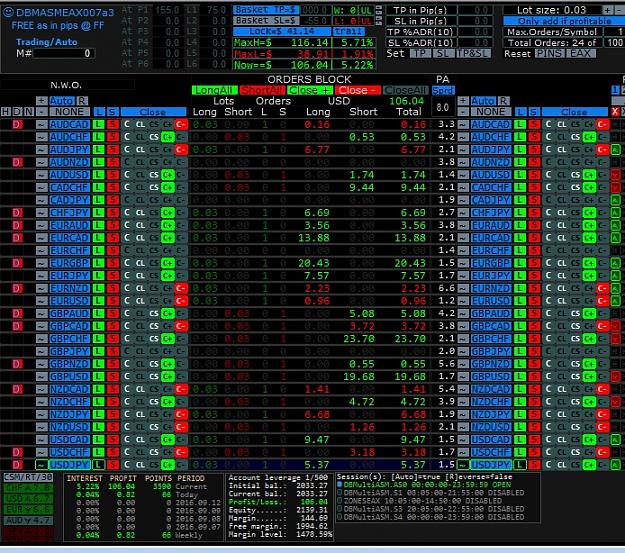
Task: Toggle the trail button next to Lock=$
Action: click(x=349, y=31)
